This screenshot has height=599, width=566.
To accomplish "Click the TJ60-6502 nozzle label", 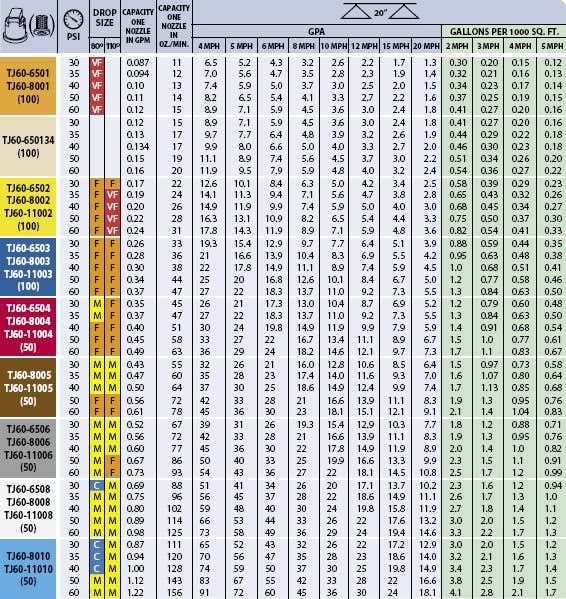I will (x=28, y=188).
